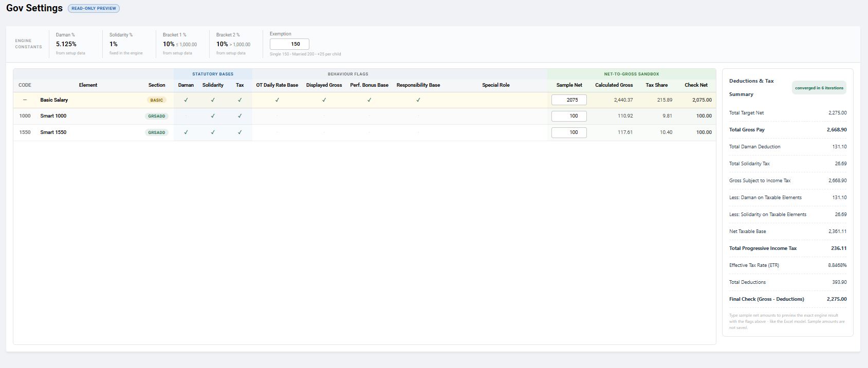Image resolution: width=868 pixels, height=368 pixels.
Task: Click the Gov Settings page title
Action: click(x=34, y=8)
